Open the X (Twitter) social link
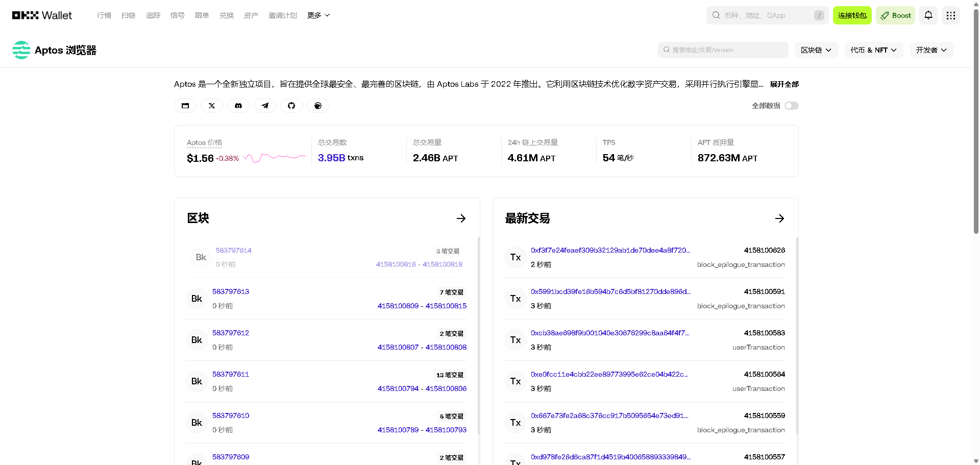 212,106
